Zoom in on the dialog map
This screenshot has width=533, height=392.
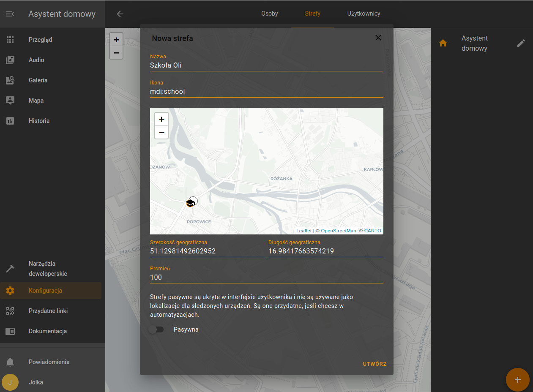click(x=161, y=119)
